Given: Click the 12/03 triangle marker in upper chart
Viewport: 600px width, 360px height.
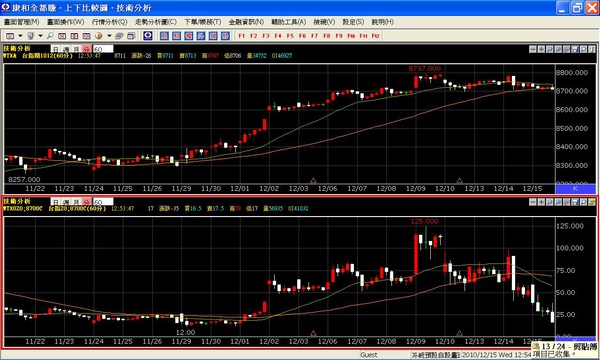Looking at the screenshot, I should click(x=313, y=181).
